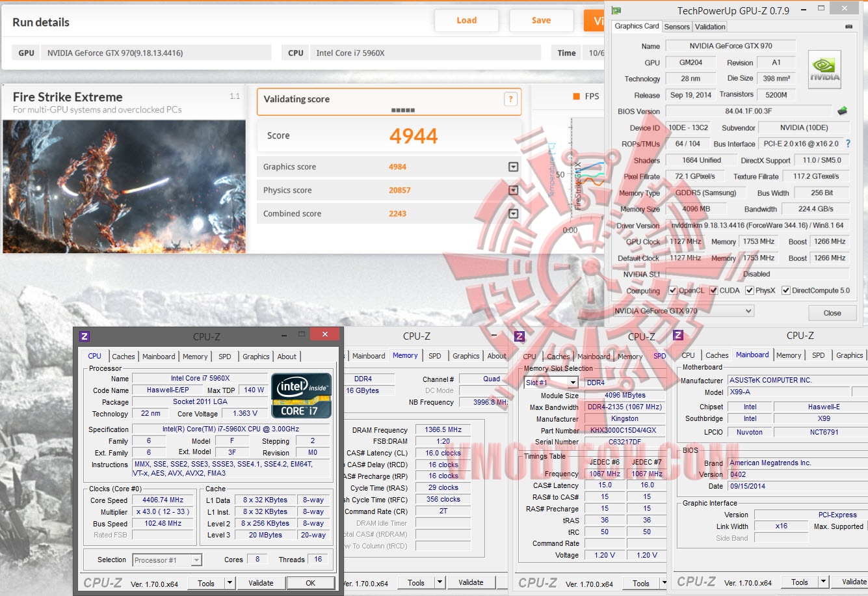Open the Validating score help question mark
This screenshot has height=596, width=868.
511,99
